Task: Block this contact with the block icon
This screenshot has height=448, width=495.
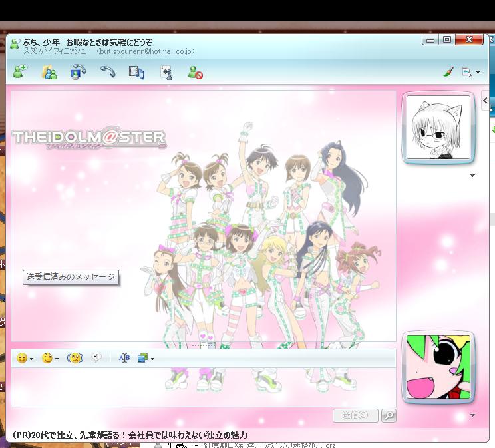Action: (x=195, y=72)
